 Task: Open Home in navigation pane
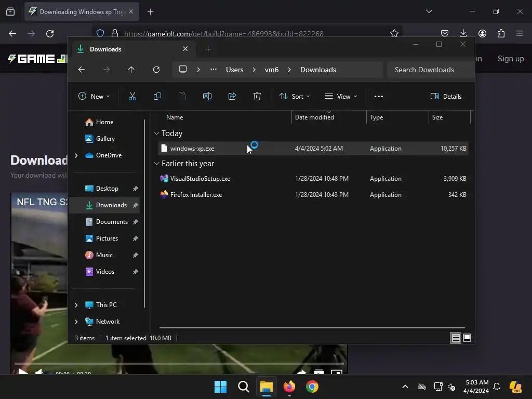pos(104,122)
